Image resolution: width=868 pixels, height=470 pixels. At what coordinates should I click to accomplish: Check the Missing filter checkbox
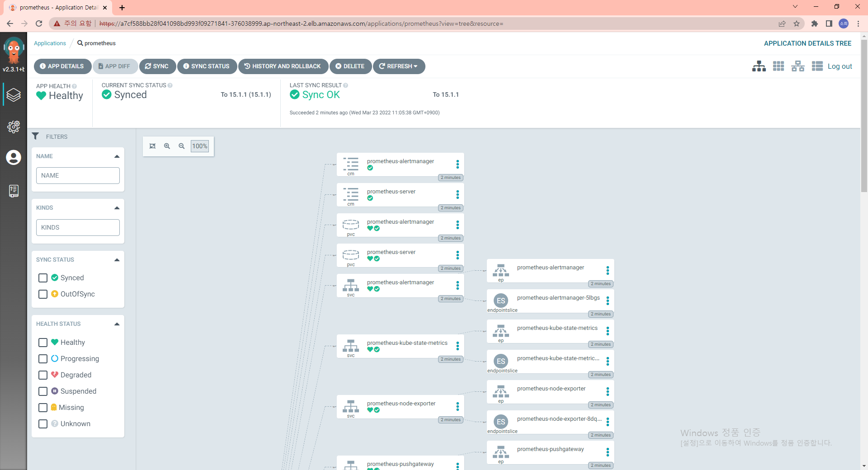click(x=43, y=408)
